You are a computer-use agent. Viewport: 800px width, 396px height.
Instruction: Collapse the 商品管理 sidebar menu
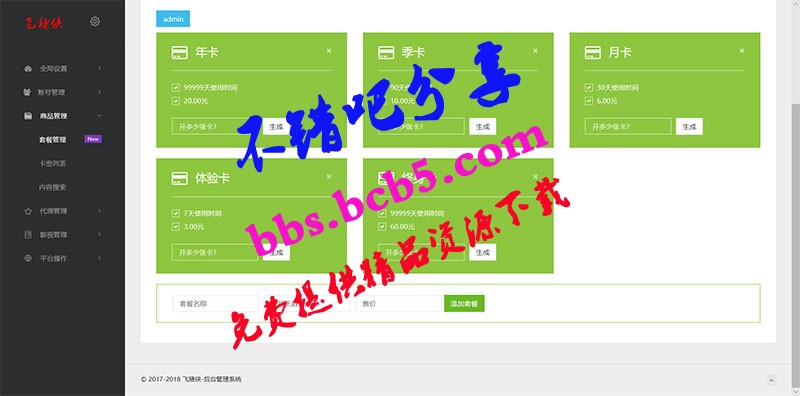63,116
